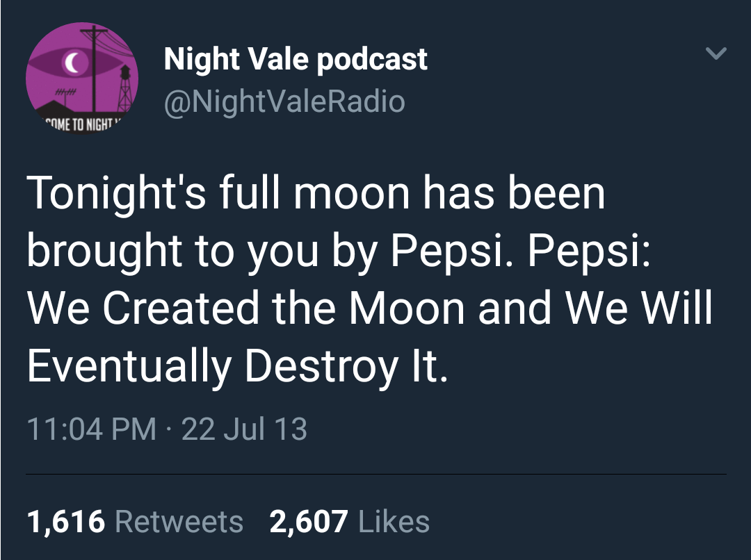Show the 1,616 retweet count
The height and width of the screenshot is (560, 751).
coord(66,521)
